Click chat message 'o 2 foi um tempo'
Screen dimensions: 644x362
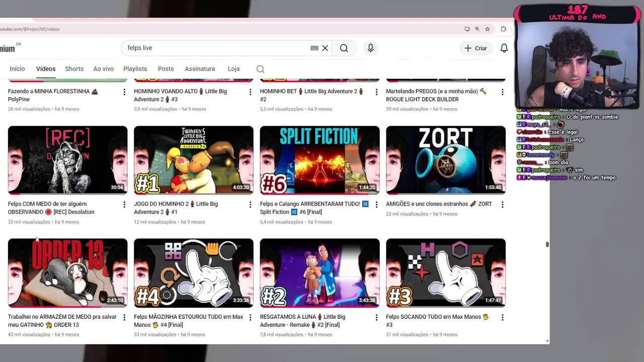(594, 177)
